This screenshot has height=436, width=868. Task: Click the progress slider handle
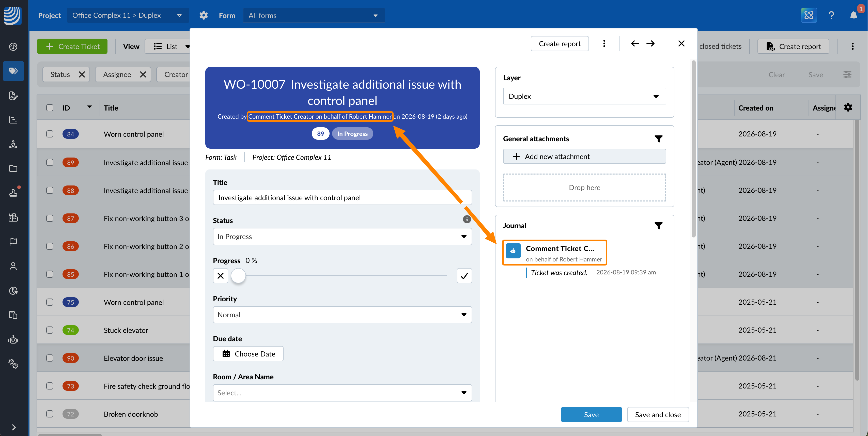(x=239, y=276)
